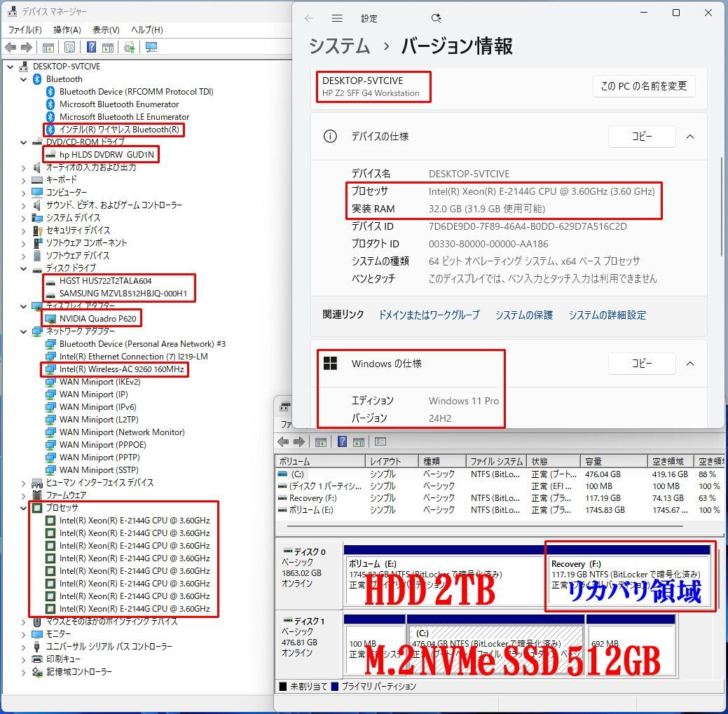Click the この PC の名前を変更 button
The height and width of the screenshot is (714, 728).
point(643,86)
